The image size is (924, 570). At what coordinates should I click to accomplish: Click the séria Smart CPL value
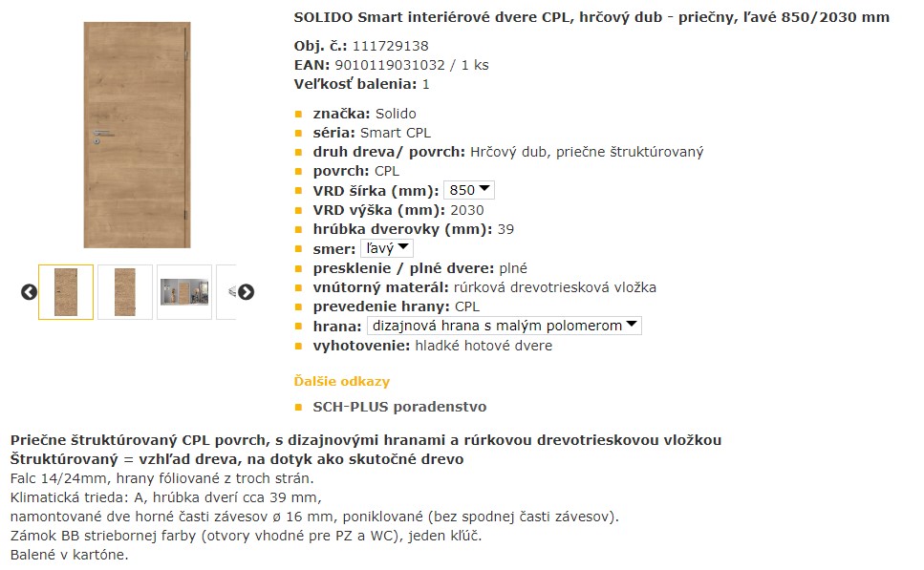tap(395, 133)
